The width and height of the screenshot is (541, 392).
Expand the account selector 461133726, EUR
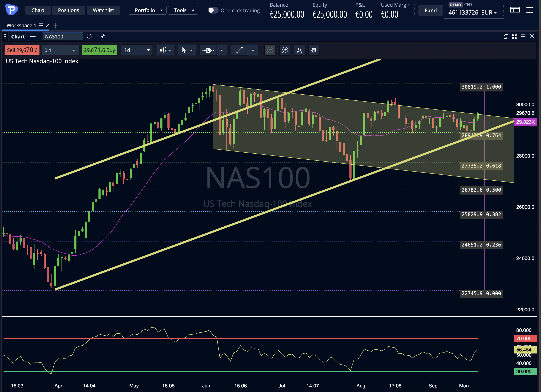pyautogui.click(x=473, y=12)
